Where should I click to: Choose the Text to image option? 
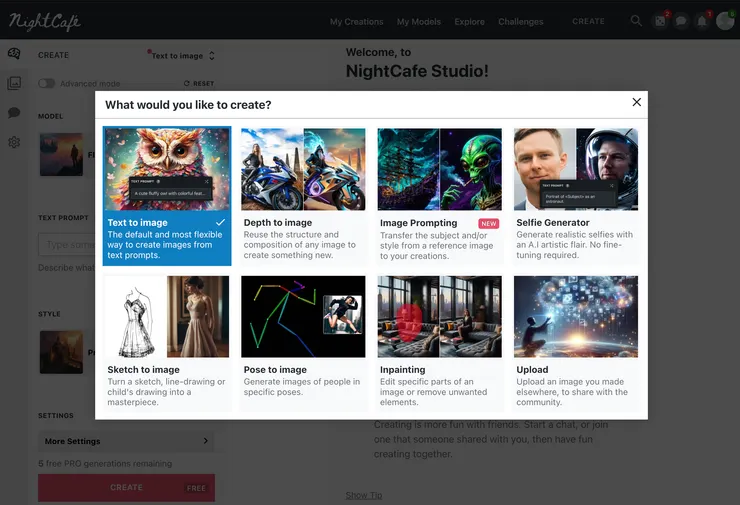(167, 196)
